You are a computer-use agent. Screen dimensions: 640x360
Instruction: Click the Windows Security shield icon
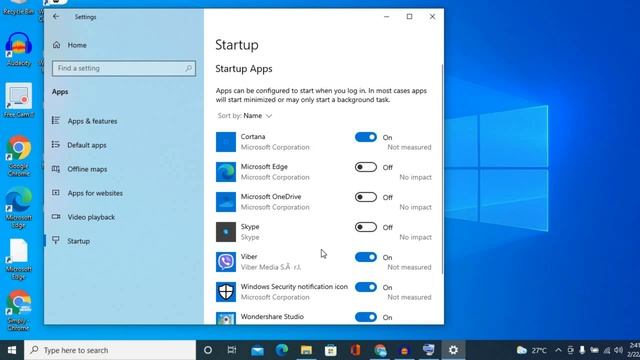click(x=226, y=292)
